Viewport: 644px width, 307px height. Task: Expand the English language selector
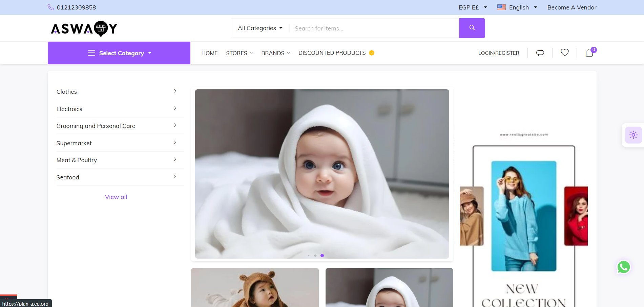(517, 7)
